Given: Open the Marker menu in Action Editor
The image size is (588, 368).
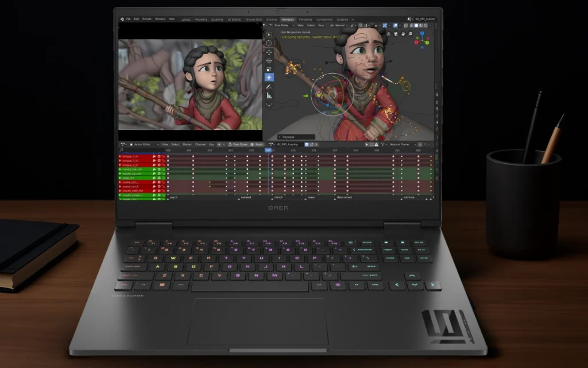Looking at the screenshot, I should [x=187, y=144].
